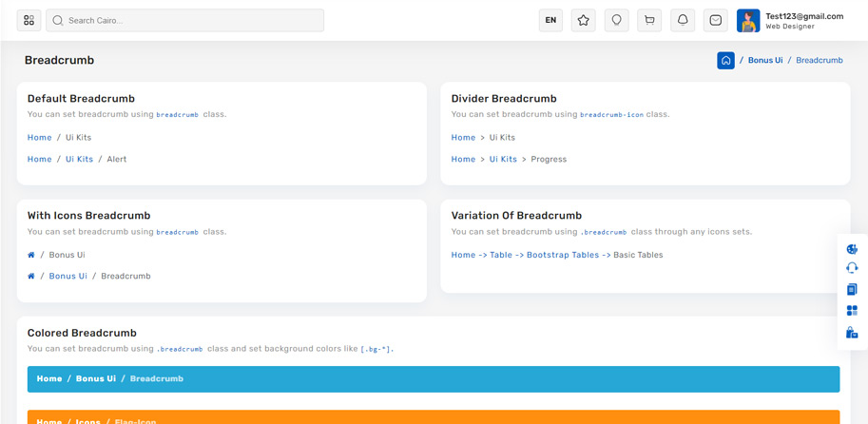Screen dimensions: 868x424
Task: Click home icon in Bonus Ui row
Action: [x=31, y=255]
